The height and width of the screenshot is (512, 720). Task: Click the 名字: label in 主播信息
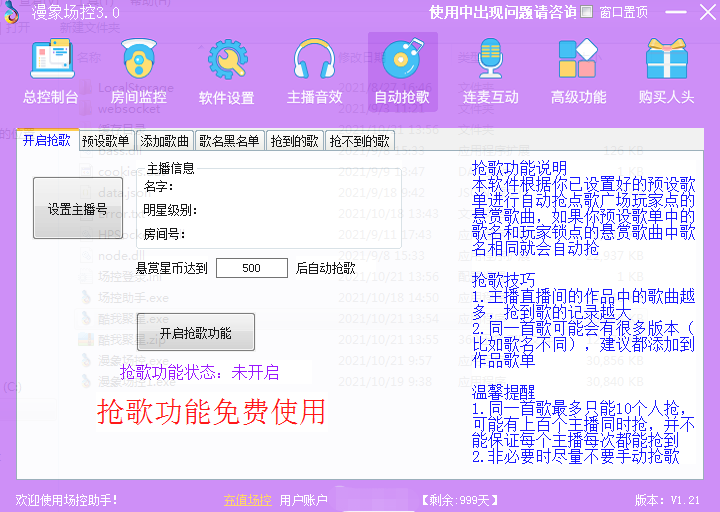(158, 186)
